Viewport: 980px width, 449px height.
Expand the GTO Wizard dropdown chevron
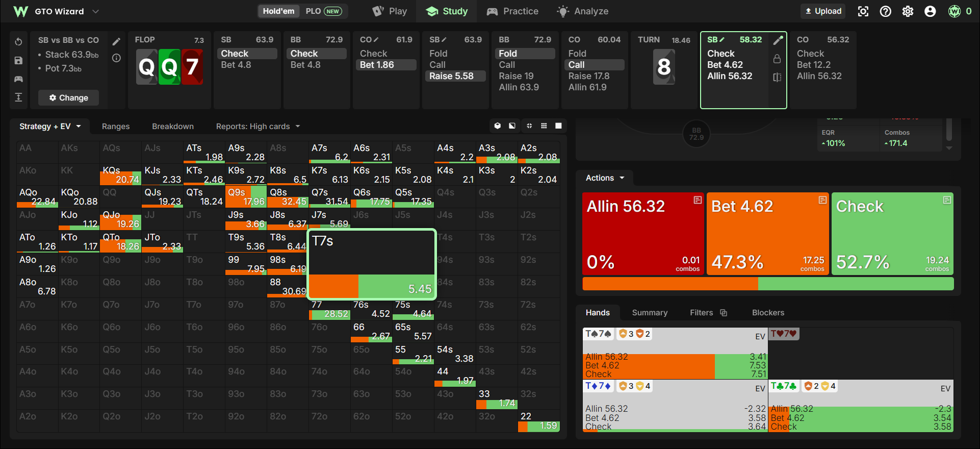pyautogui.click(x=95, y=11)
